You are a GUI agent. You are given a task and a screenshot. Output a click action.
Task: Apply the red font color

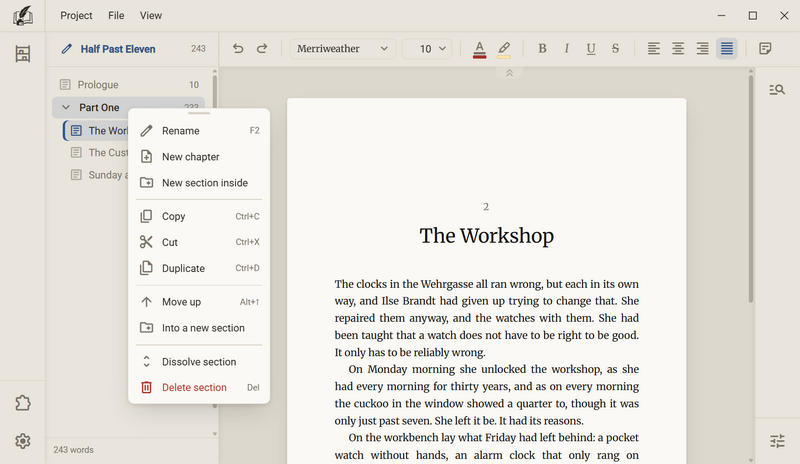(x=479, y=49)
